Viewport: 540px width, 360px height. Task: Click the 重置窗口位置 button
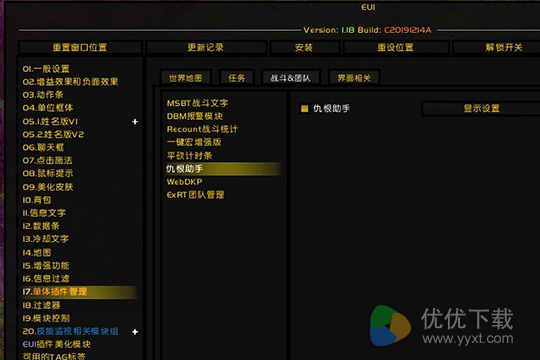click(x=80, y=48)
